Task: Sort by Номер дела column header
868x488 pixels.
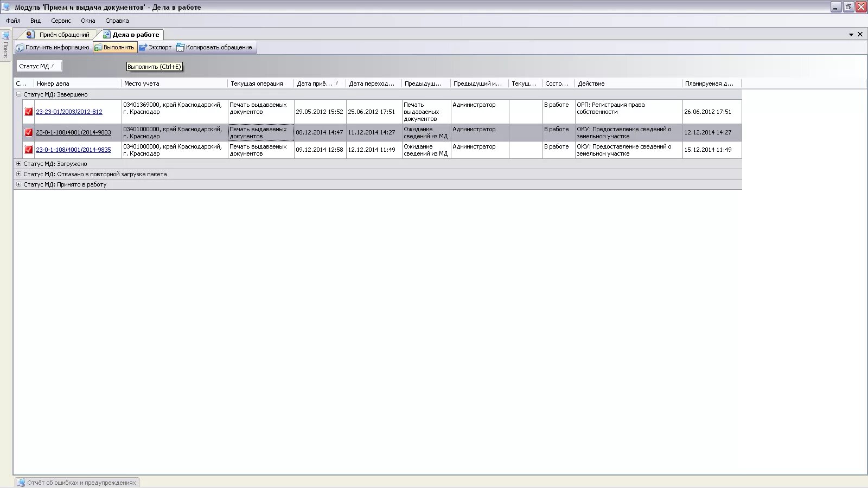Action: 78,84
